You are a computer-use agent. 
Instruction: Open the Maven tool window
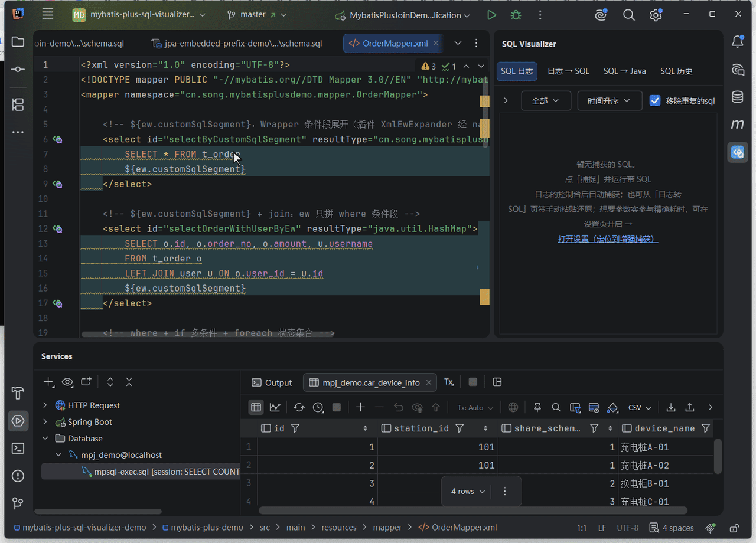[738, 125]
